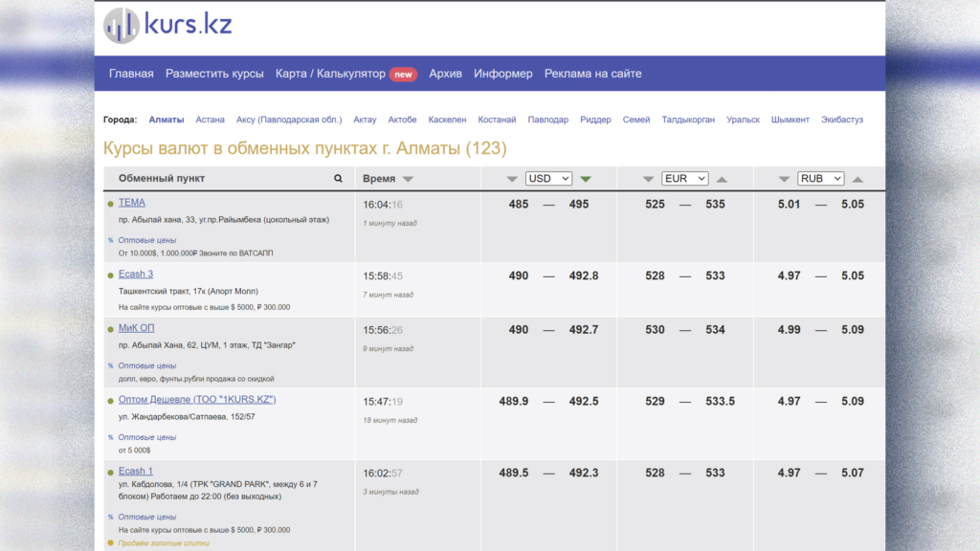Sort USD buy rate with left arrow
Image resolution: width=980 pixels, height=551 pixels.
[x=512, y=179]
